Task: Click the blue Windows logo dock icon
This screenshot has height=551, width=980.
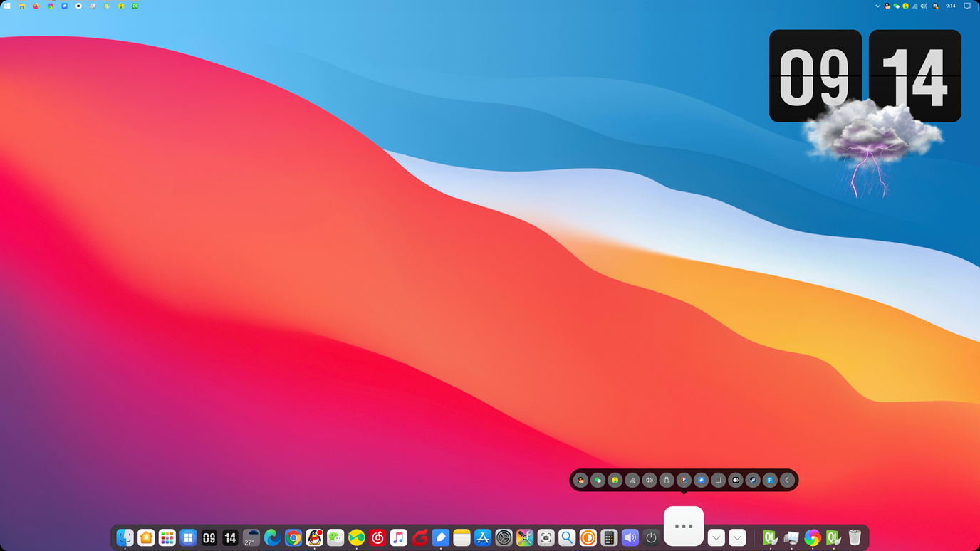Action: coord(188,537)
